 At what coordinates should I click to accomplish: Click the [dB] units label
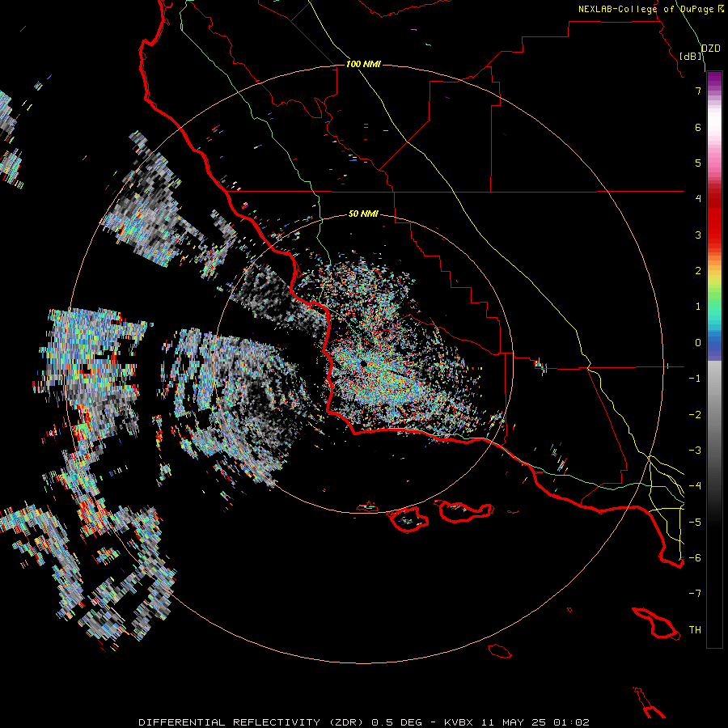point(691,56)
